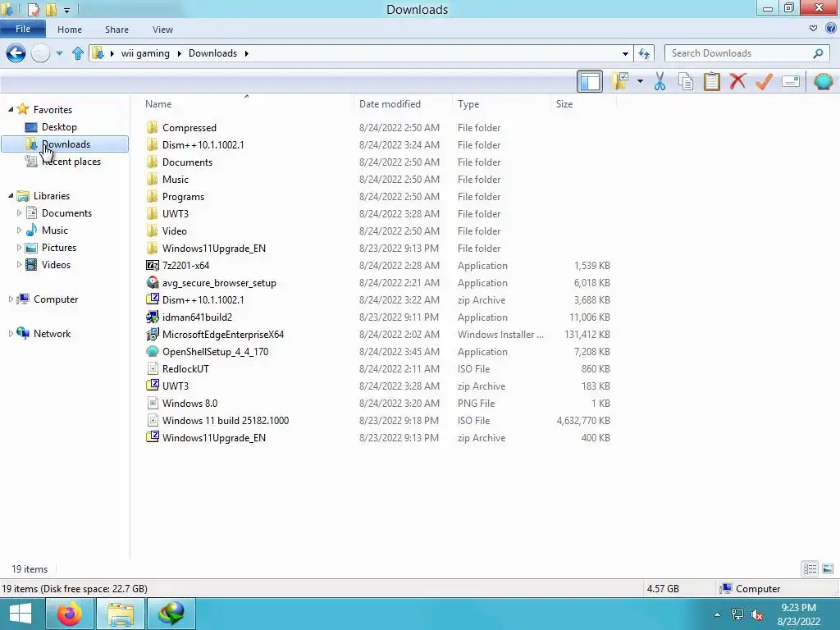The image size is (840, 630).
Task: Switch to the Share ribbon tab
Action: (116, 30)
